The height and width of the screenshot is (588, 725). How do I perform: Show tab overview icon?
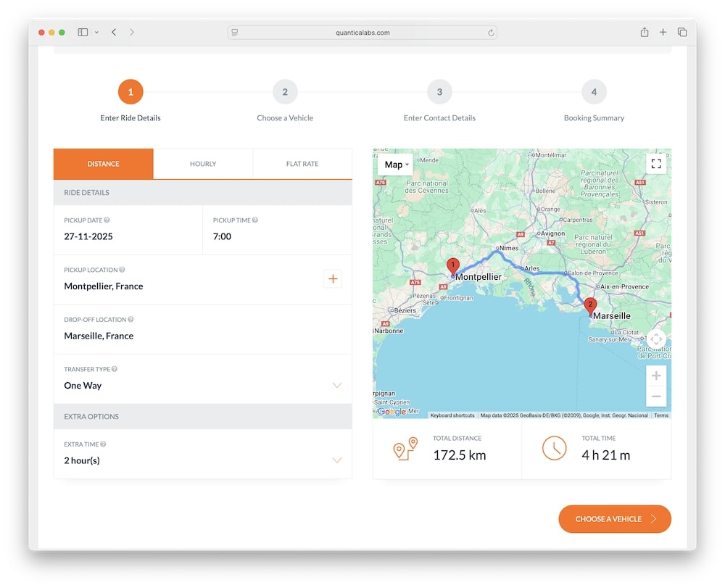click(x=682, y=32)
